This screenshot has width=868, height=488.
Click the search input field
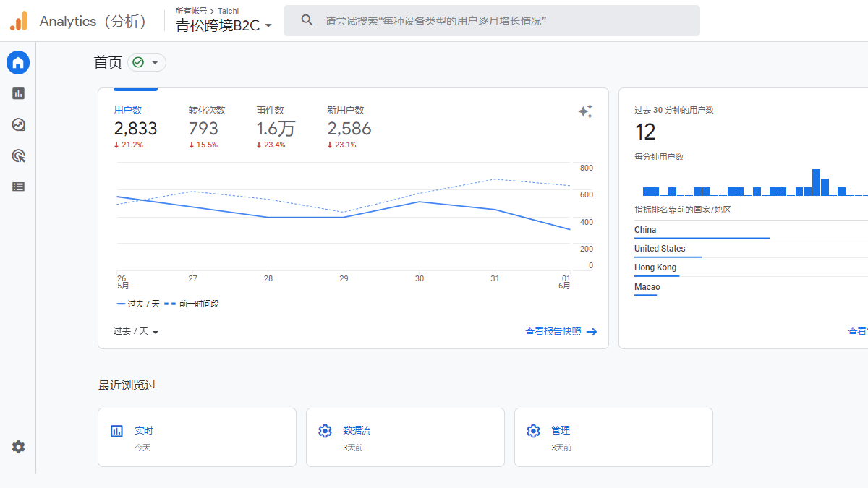[x=492, y=21]
